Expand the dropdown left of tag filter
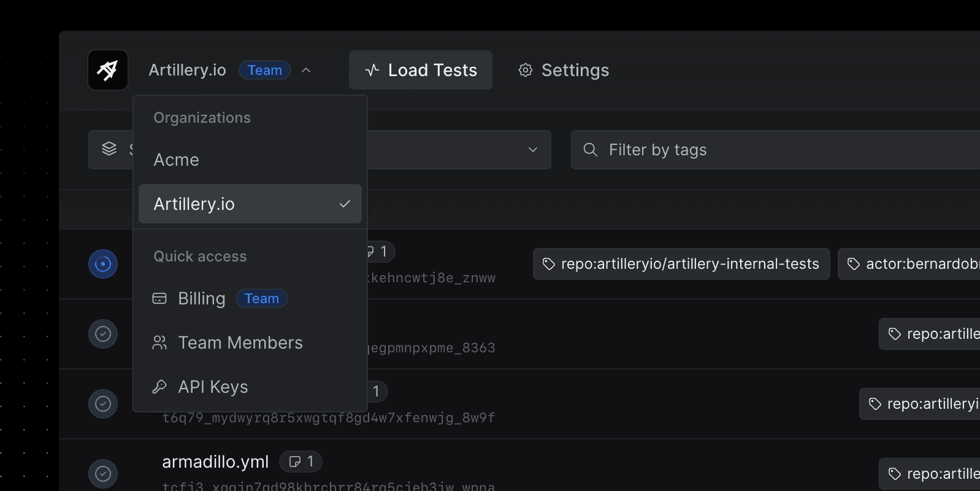The height and width of the screenshot is (491, 980). [533, 150]
